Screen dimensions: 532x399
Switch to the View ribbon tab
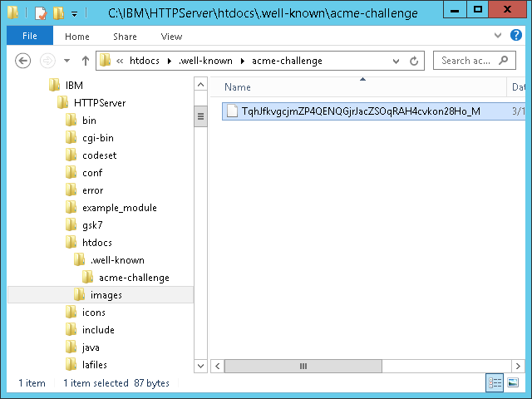pos(171,37)
